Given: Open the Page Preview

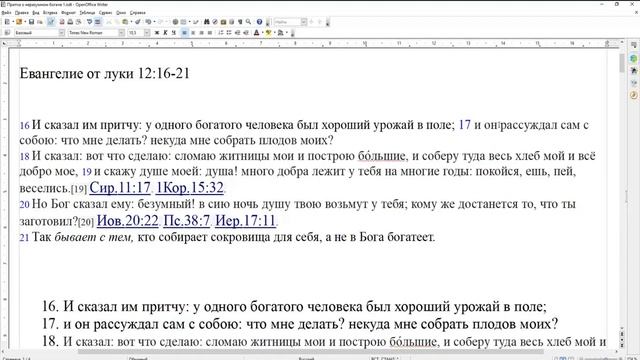Looking at the screenshot, I should click(79, 22).
